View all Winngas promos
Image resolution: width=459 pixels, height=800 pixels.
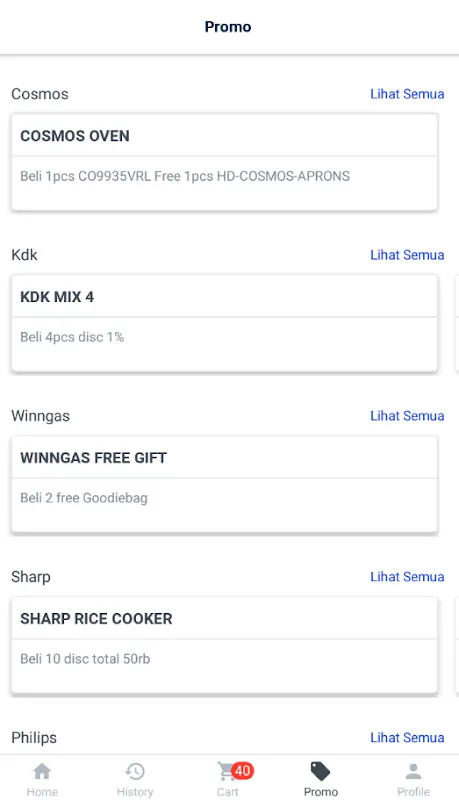[x=407, y=416]
